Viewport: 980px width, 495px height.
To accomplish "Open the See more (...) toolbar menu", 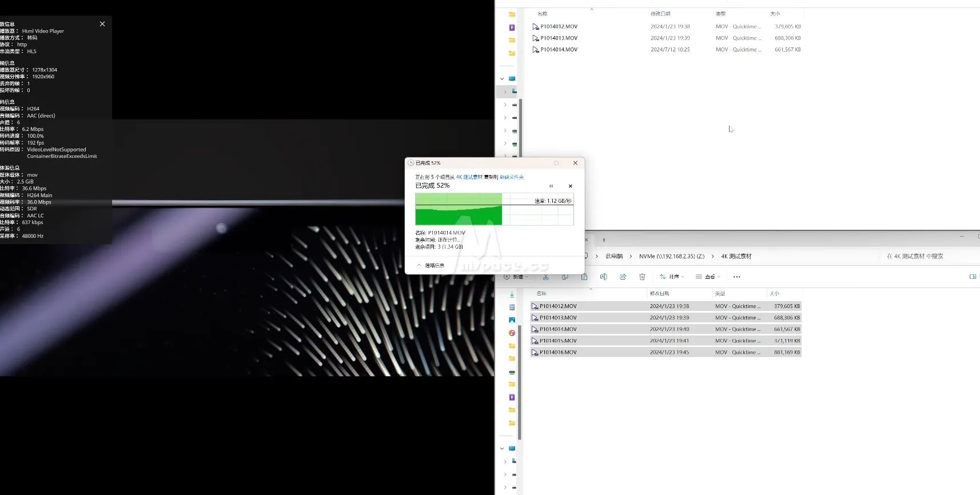I will pos(736,277).
